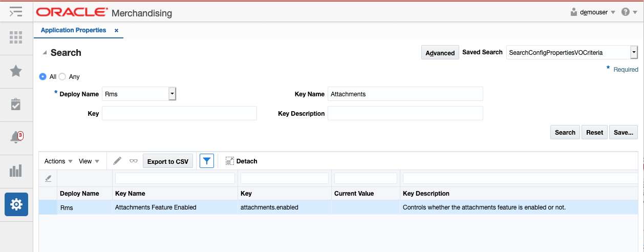Click the Detach table icon

[x=230, y=161]
